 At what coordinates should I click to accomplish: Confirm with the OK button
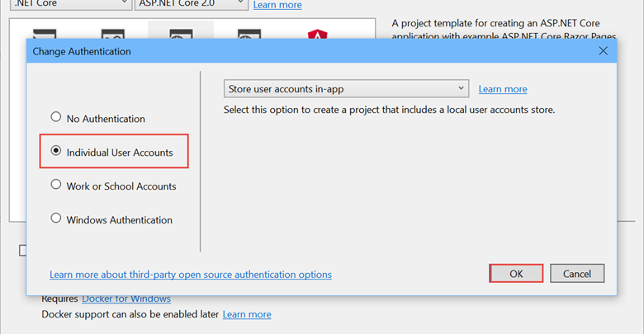[516, 273]
